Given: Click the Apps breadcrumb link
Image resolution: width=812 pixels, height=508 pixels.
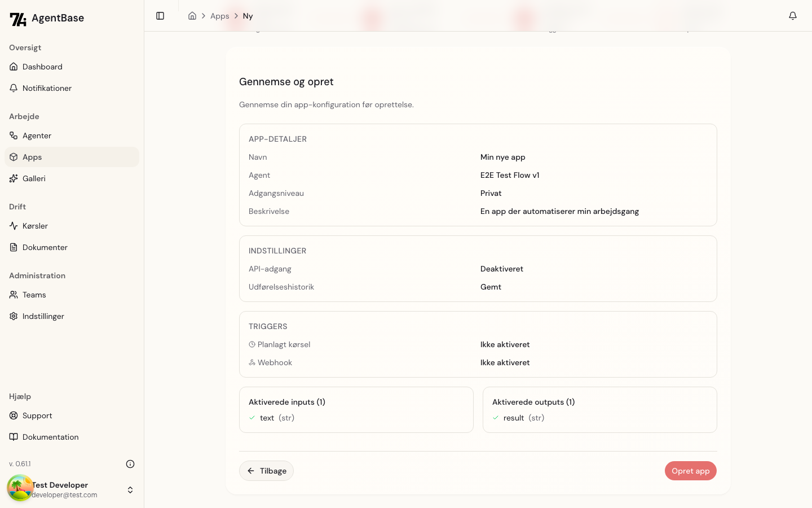Looking at the screenshot, I should pos(219,16).
